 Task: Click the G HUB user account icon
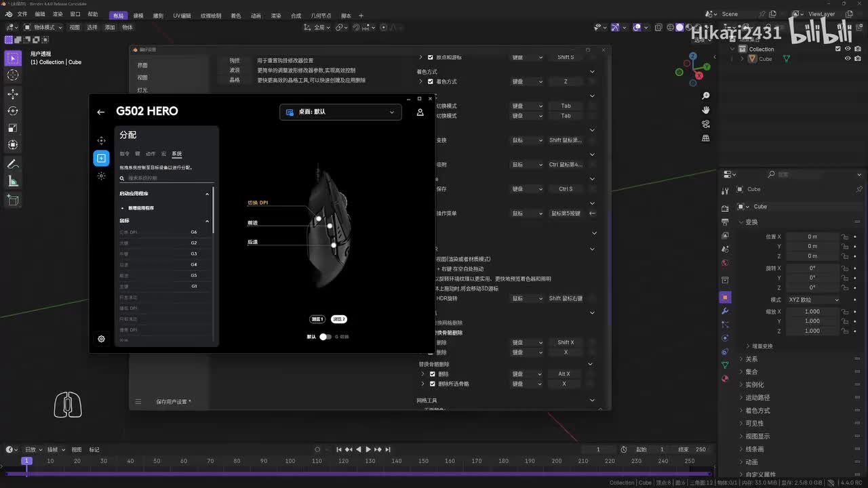(420, 112)
